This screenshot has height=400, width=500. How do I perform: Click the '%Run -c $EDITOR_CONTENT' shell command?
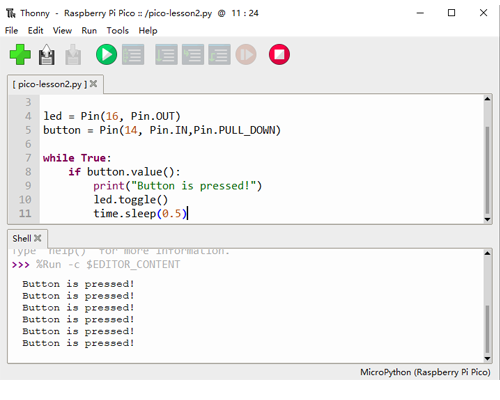(108, 265)
